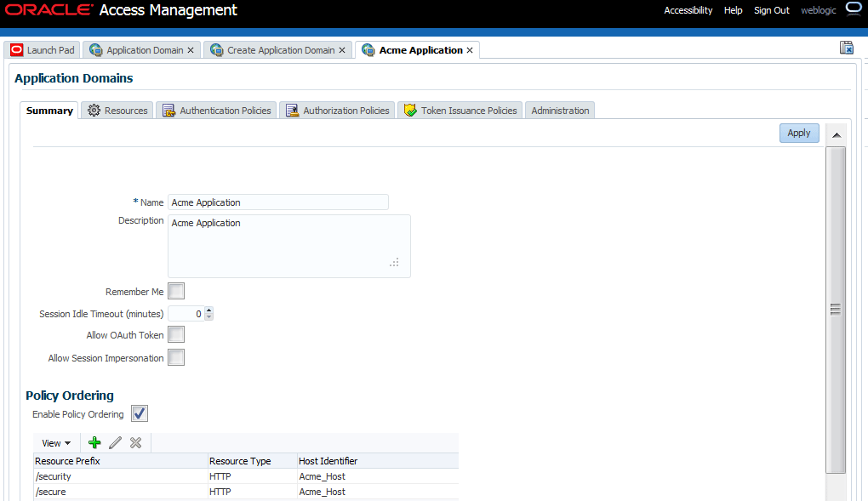Increase Session Idle Timeout with up arrow
868x501 pixels.
point(208,310)
